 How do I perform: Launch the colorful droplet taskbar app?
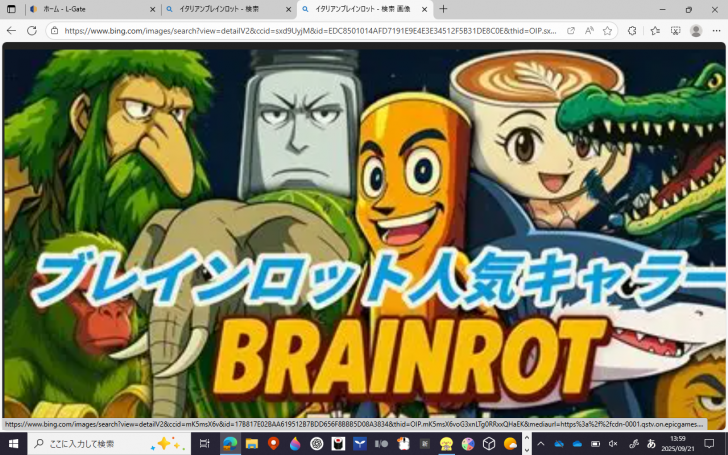click(x=295, y=443)
